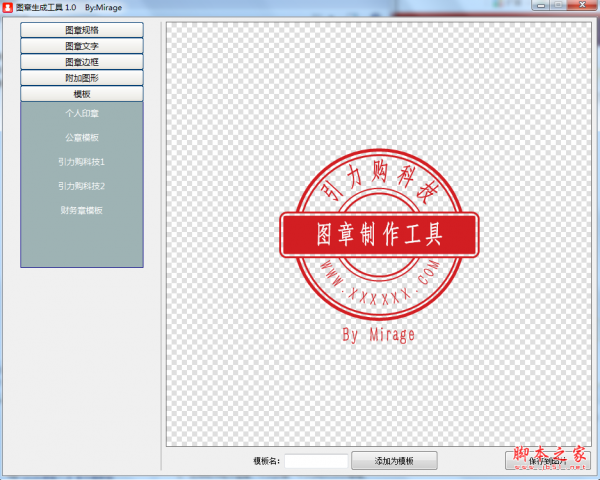Expand the 附加图形 section
600x480 pixels.
click(82, 78)
